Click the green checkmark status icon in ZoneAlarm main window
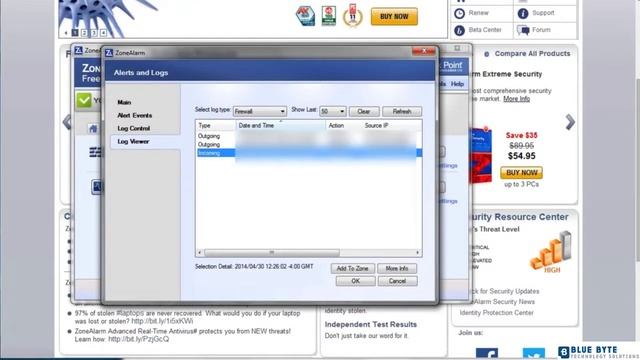This screenshot has height=360, width=640. [84, 100]
